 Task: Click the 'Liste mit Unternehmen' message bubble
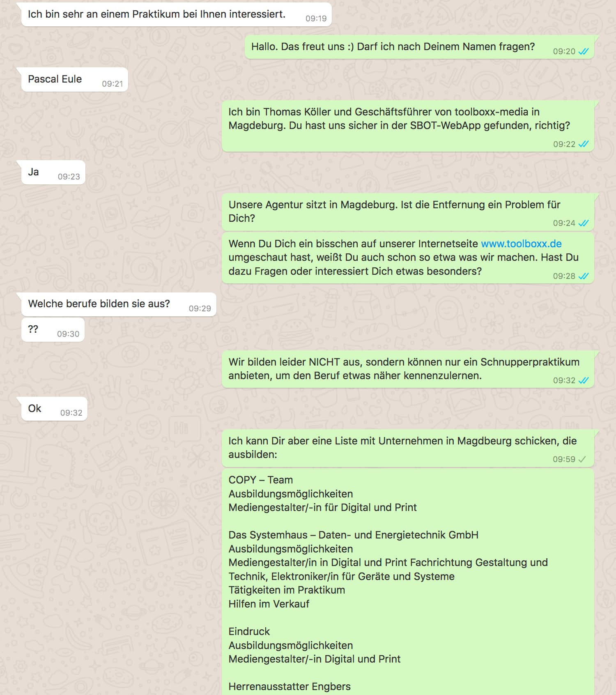(408, 448)
